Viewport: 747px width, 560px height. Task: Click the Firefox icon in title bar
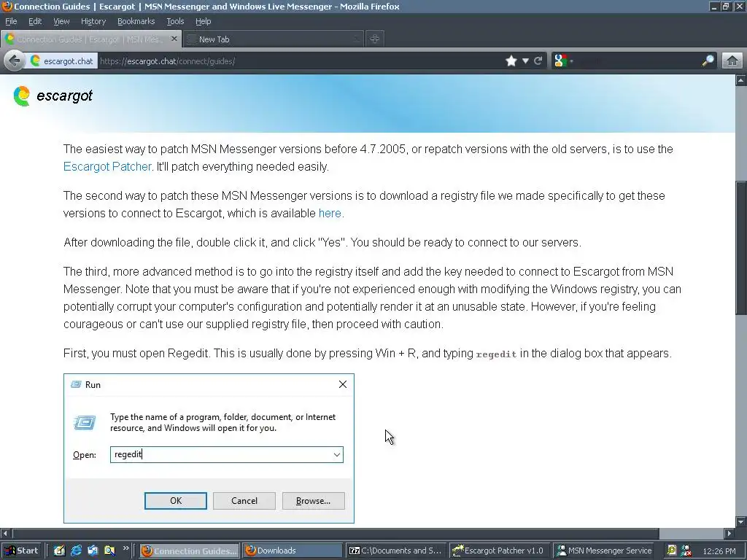click(x=7, y=6)
